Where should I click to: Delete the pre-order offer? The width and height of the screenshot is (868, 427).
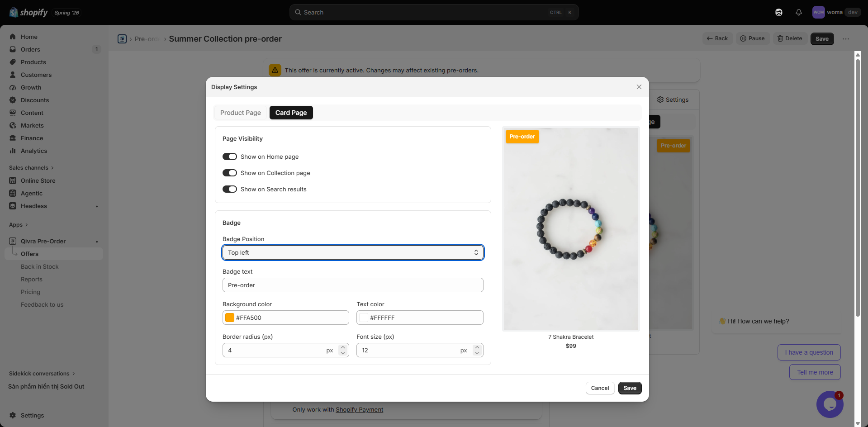(790, 38)
